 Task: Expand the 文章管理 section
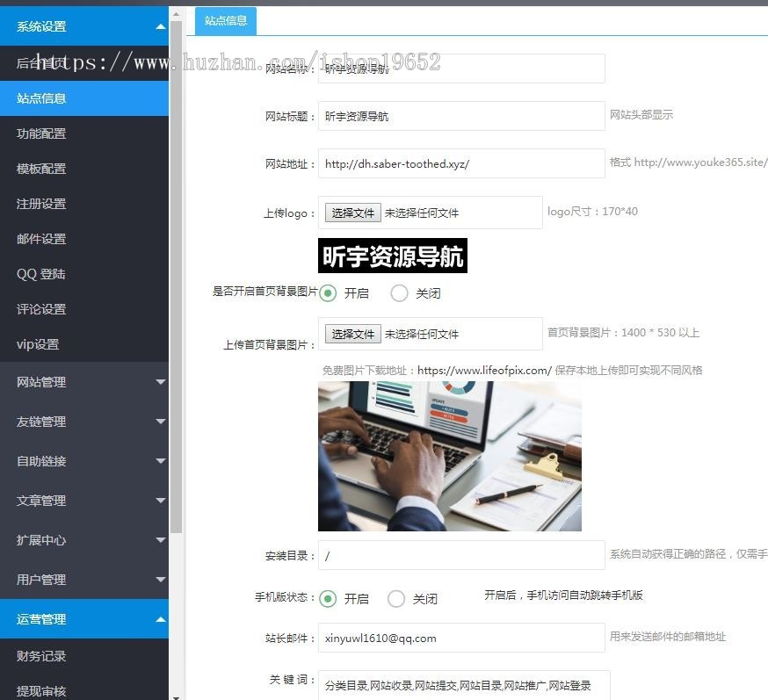[84, 501]
